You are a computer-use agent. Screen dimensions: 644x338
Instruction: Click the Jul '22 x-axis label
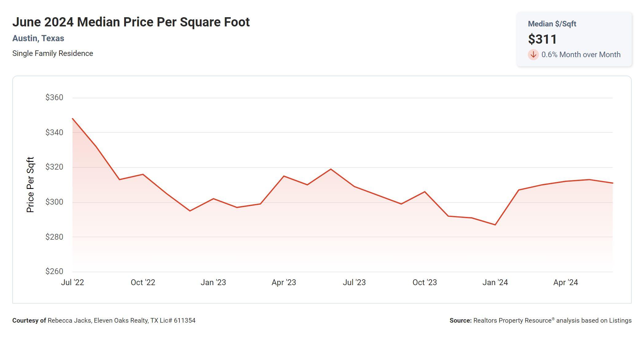tap(73, 282)
